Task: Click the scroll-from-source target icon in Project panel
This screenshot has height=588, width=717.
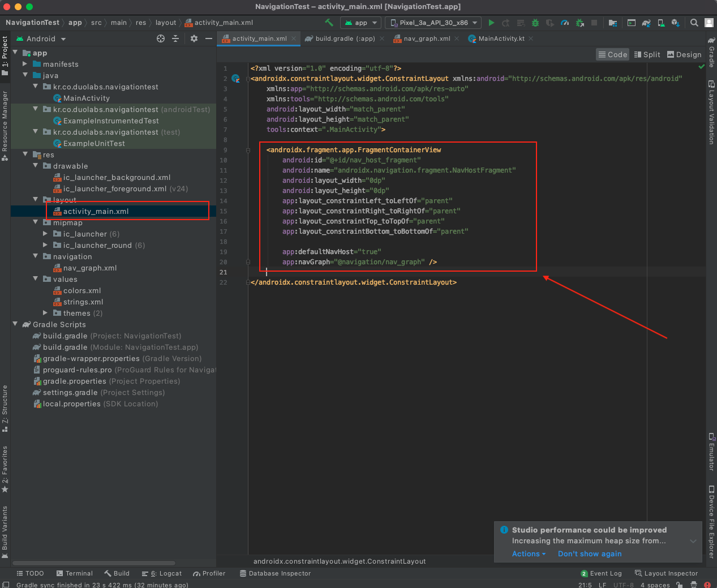Action: coord(161,38)
